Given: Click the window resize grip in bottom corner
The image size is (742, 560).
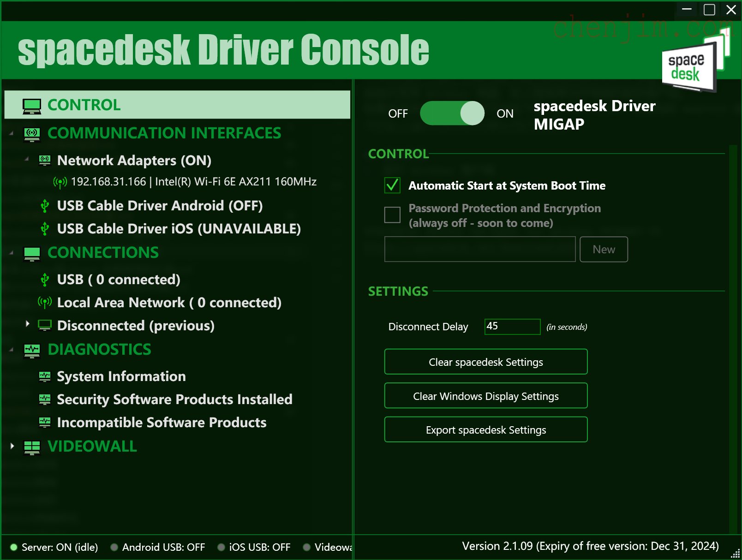Looking at the screenshot, I should [x=736, y=554].
